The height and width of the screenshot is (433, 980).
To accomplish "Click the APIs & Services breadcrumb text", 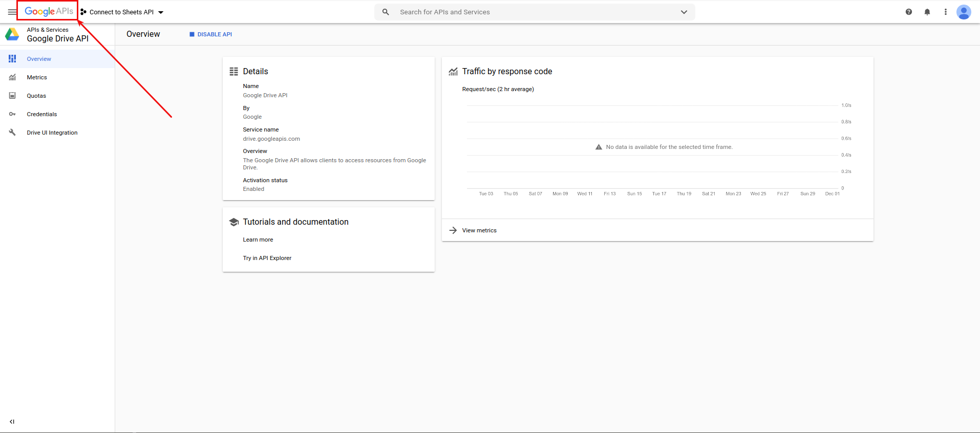I will (48, 30).
